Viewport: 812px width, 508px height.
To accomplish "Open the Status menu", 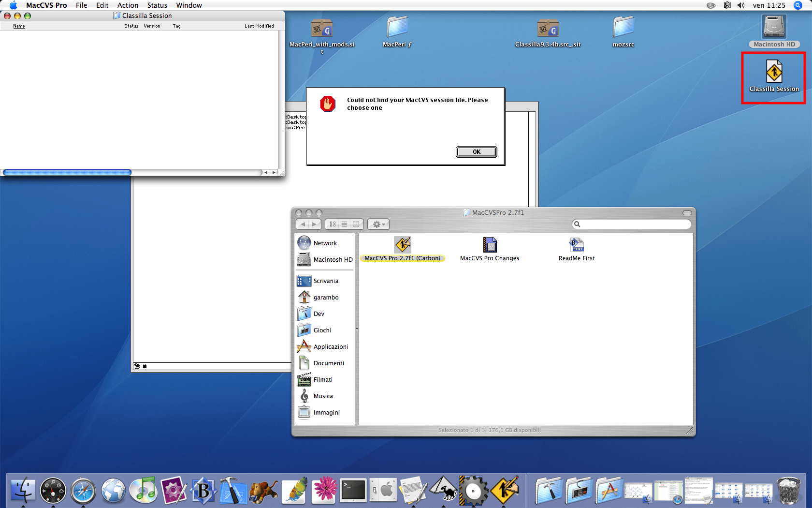I will click(x=157, y=5).
